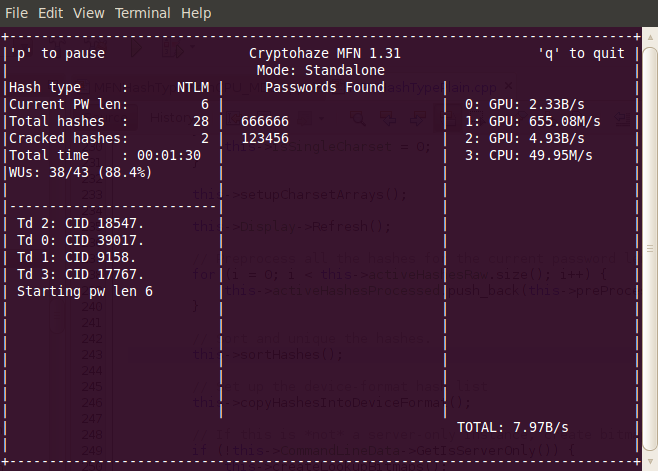Click the WUs 38/43 progress line
The image size is (658, 471).
point(80,172)
